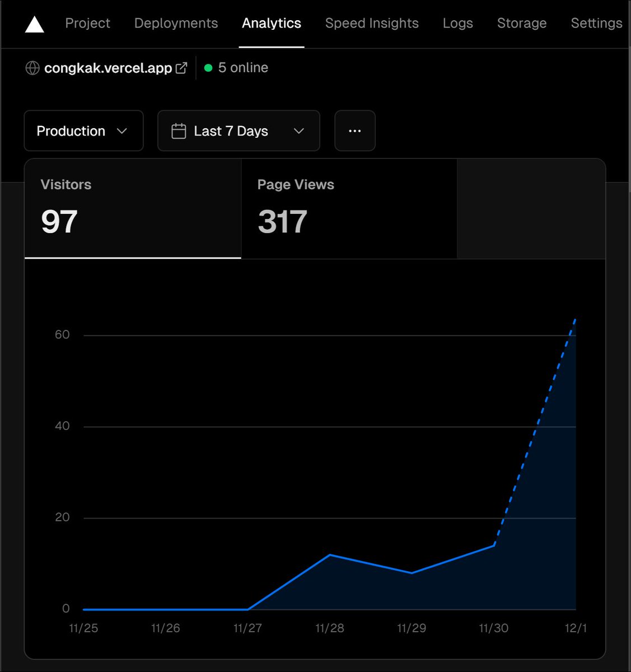Viewport: 631px width, 672px height.
Task: Click the 12/1 date label on chart
Action: (576, 628)
